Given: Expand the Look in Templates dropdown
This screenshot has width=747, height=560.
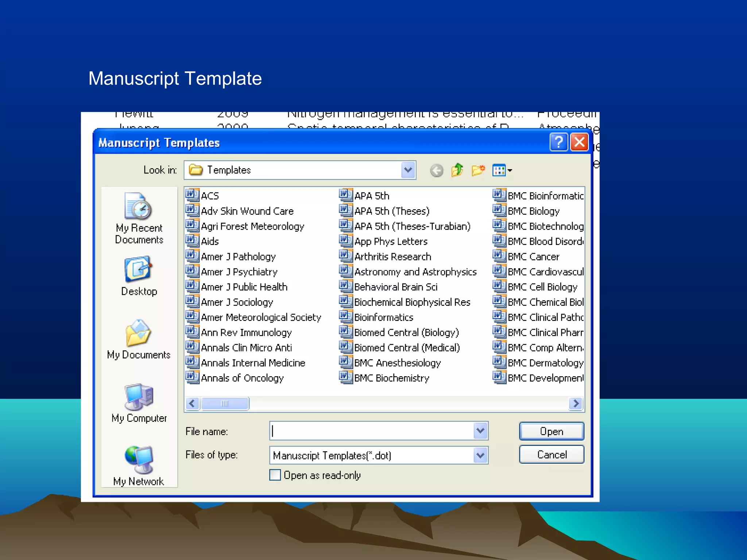Looking at the screenshot, I should click(x=408, y=170).
